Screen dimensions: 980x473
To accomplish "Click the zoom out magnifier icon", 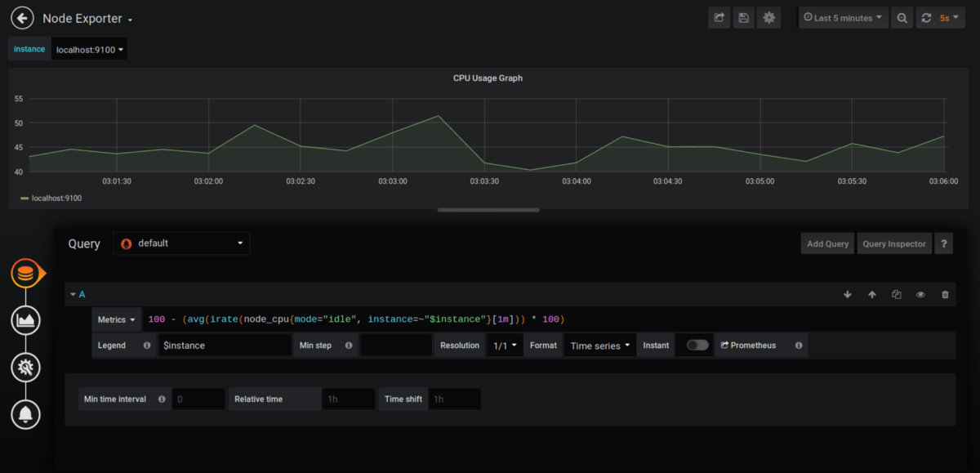I will 902,18.
